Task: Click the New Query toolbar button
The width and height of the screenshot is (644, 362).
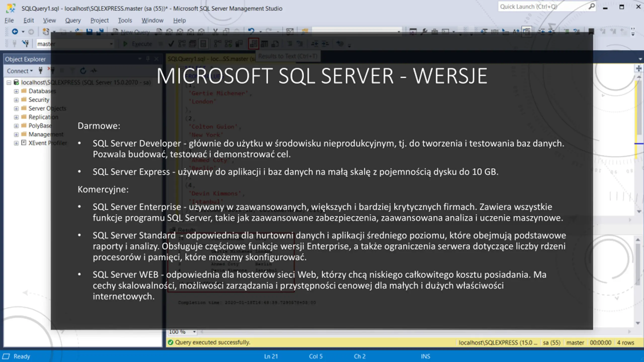Action: click(131, 32)
